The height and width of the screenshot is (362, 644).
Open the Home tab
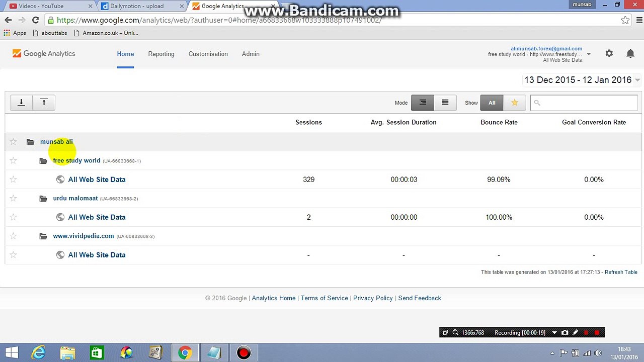[x=125, y=54]
